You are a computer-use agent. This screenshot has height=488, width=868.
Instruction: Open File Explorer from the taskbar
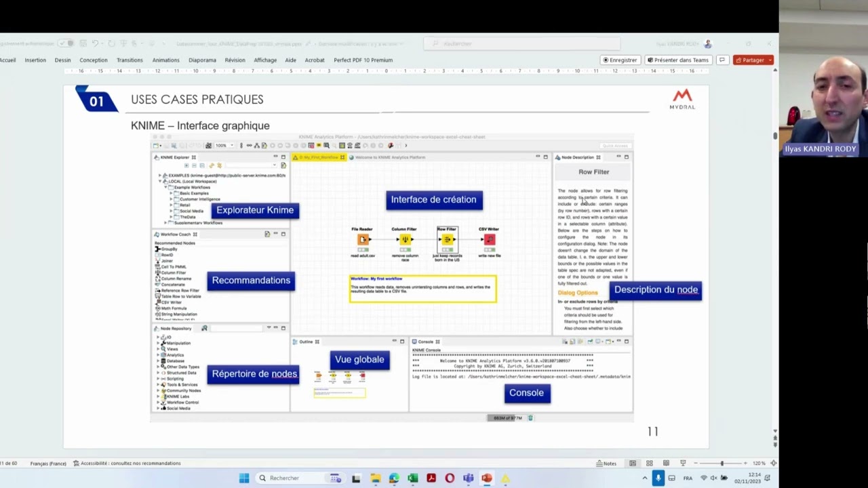[x=375, y=478]
